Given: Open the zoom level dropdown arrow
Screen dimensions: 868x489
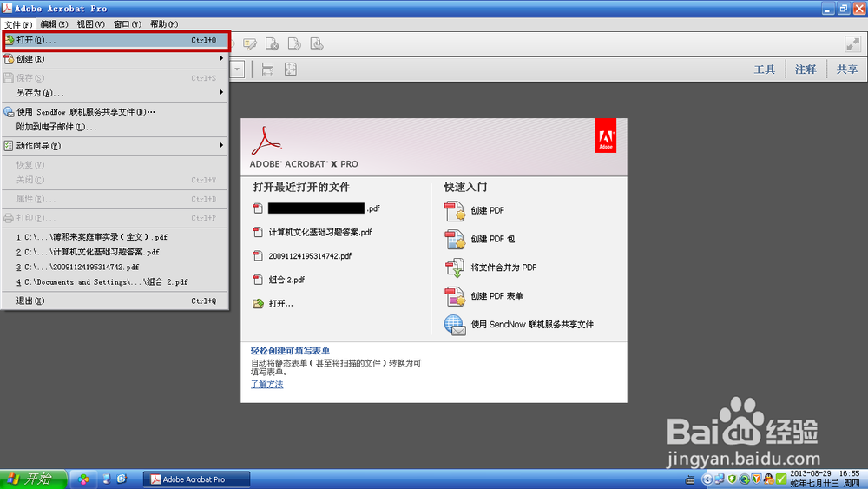Looking at the screenshot, I should 237,69.
